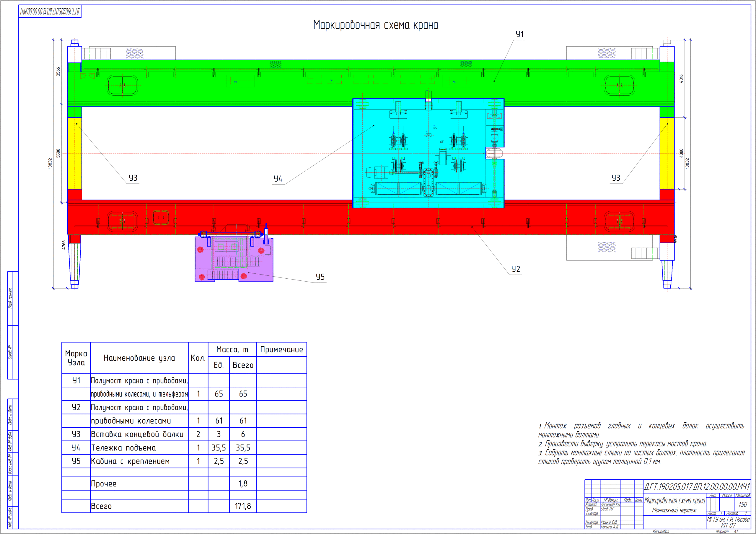The image size is (756, 534).
Task: Click 'приводными колесами, и тельфером' text
Action: (x=139, y=394)
